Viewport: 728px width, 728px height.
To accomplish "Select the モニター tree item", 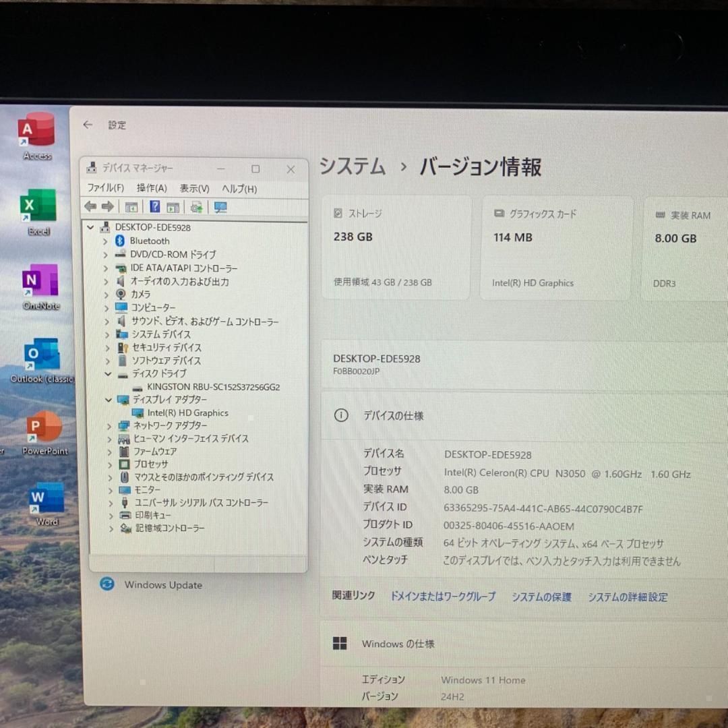I will (x=147, y=490).
